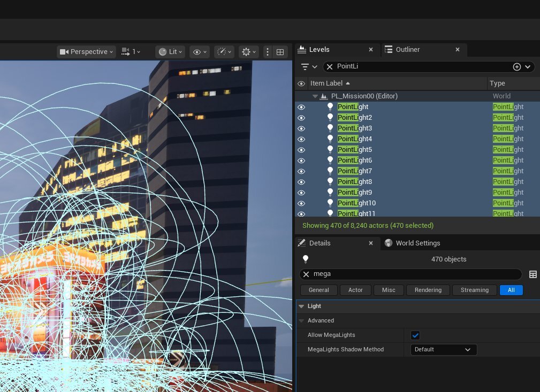The image size is (540, 392).
Task: Open MegaLights Shadow Method dropdown
Action: pyautogui.click(x=443, y=350)
